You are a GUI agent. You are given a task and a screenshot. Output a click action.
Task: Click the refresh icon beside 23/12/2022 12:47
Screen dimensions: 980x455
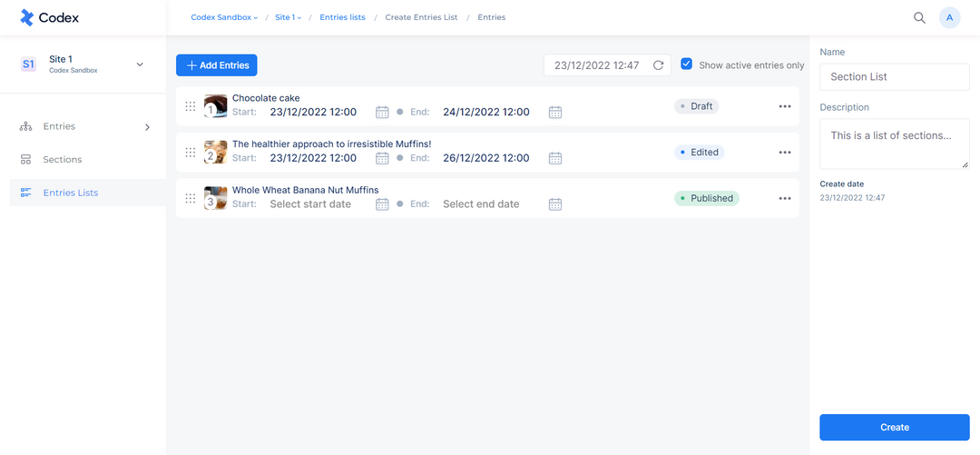click(658, 65)
